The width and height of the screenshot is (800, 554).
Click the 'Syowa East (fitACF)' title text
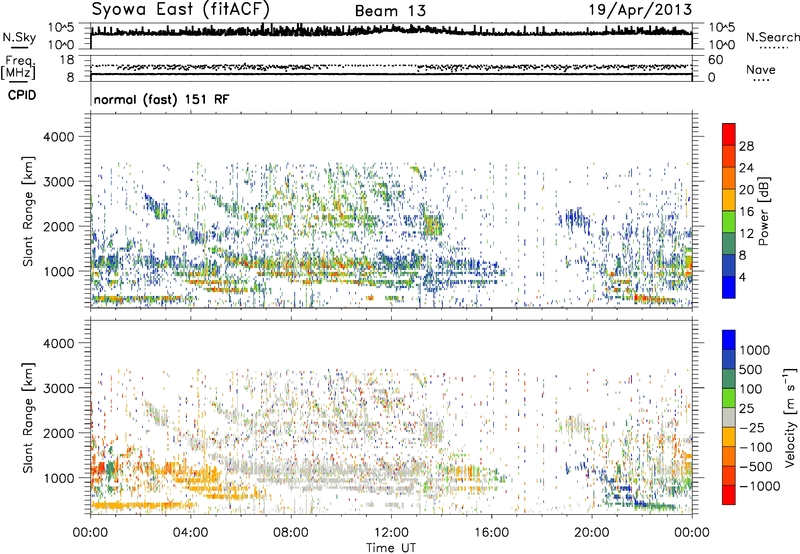tap(180, 9)
